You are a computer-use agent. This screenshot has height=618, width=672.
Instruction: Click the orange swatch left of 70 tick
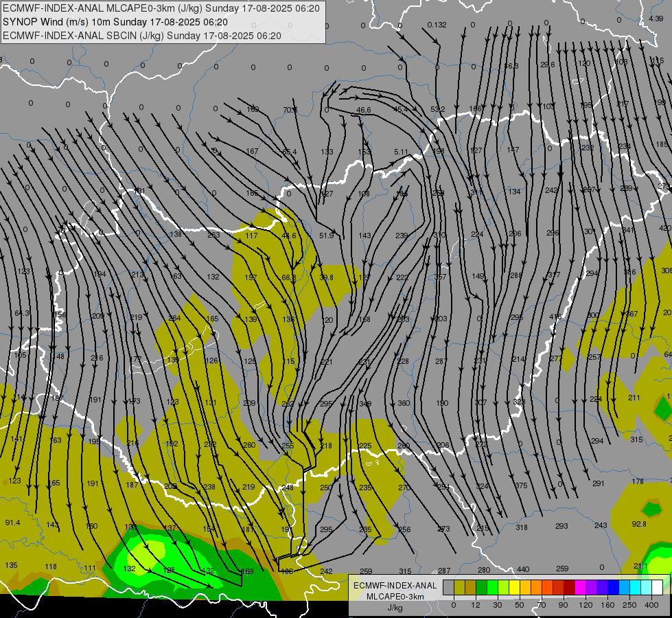537,587
